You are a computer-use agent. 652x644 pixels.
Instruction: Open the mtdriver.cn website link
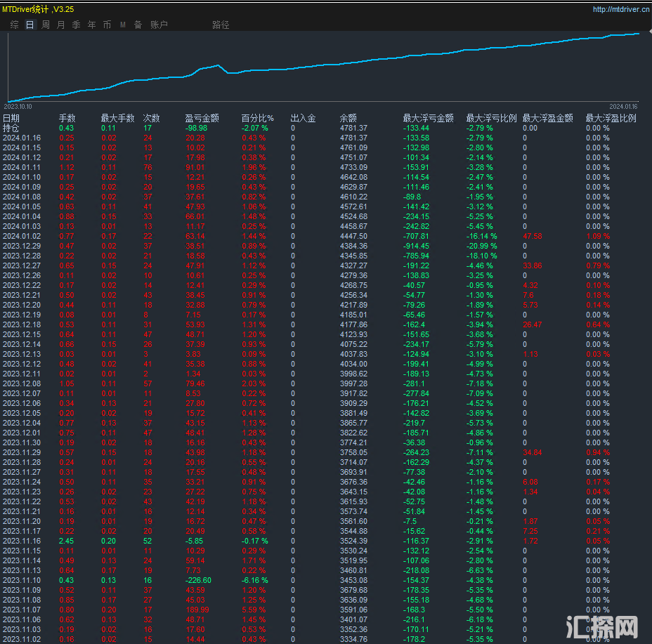point(620,10)
